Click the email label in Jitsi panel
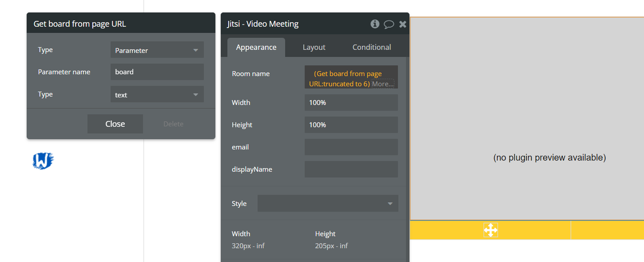 pos(240,147)
